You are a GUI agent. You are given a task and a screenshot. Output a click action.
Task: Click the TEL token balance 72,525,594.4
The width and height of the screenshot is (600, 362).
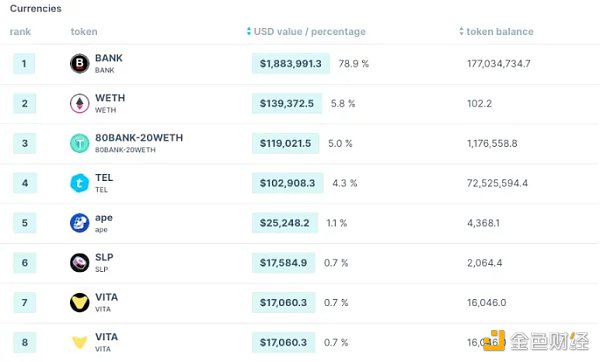coord(497,183)
